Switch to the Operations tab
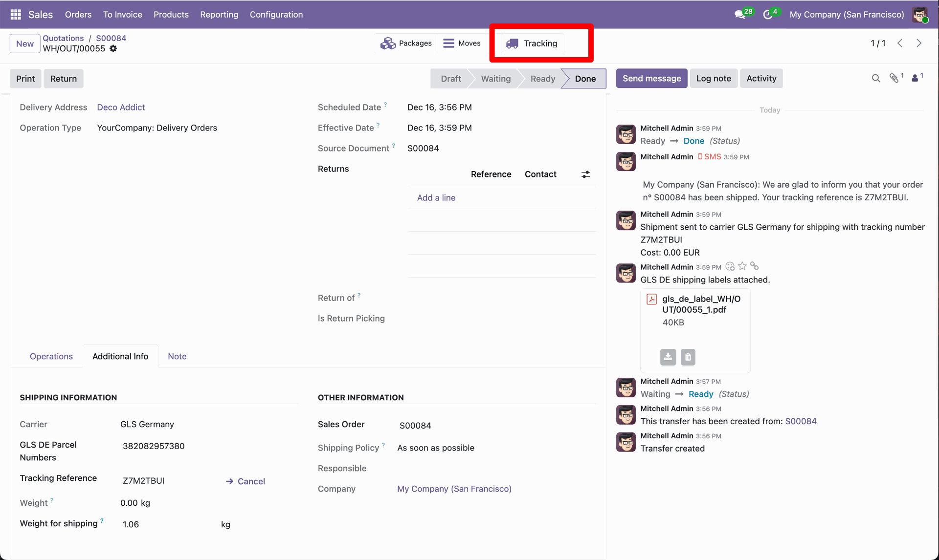This screenshot has width=939, height=560. pyautogui.click(x=51, y=356)
